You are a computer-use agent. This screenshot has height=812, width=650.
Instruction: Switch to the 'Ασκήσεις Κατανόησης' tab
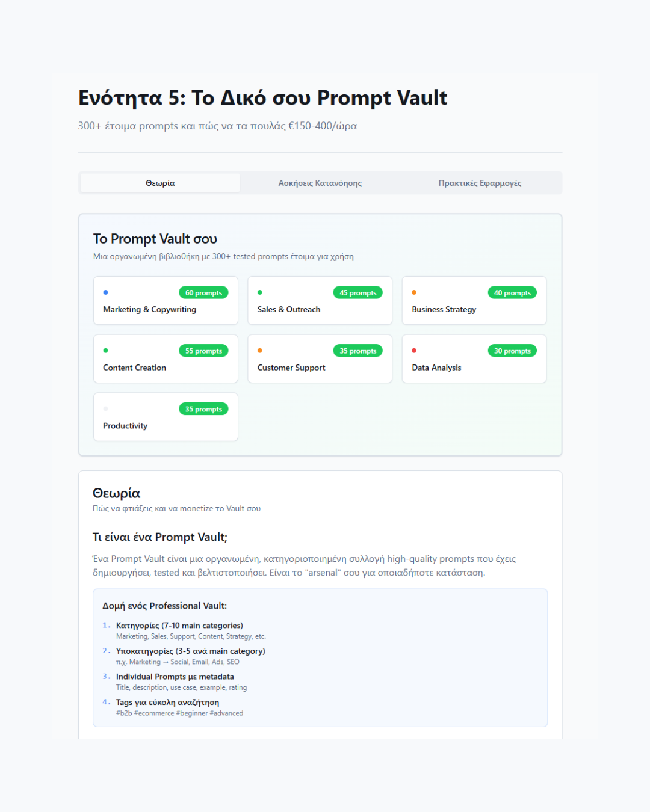coord(320,182)
